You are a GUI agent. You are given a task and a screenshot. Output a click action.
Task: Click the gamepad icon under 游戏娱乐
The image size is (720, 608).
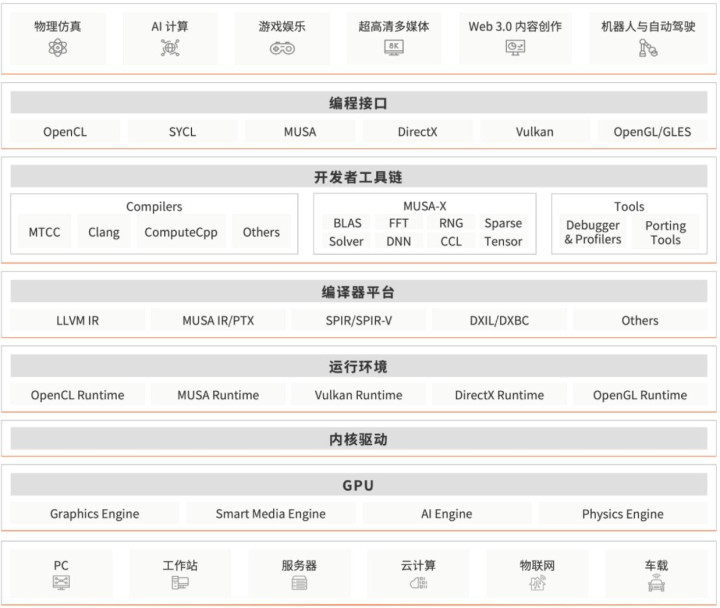pos(282,48)
